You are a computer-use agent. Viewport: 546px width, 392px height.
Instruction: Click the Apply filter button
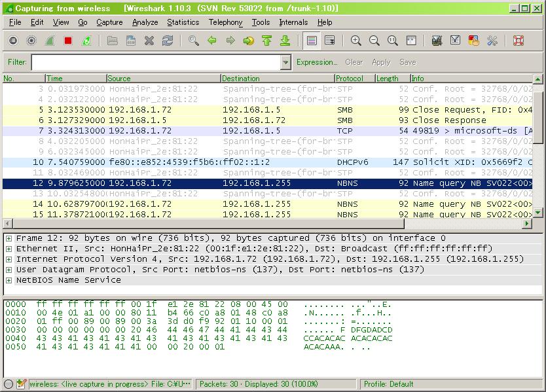coord(381,62)
